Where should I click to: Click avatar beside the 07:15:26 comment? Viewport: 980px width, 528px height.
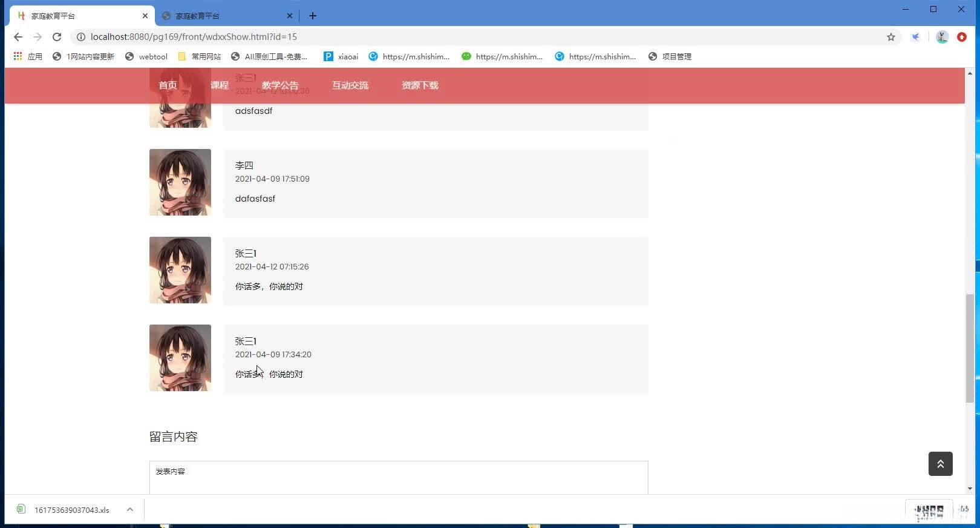coord(180,270)
